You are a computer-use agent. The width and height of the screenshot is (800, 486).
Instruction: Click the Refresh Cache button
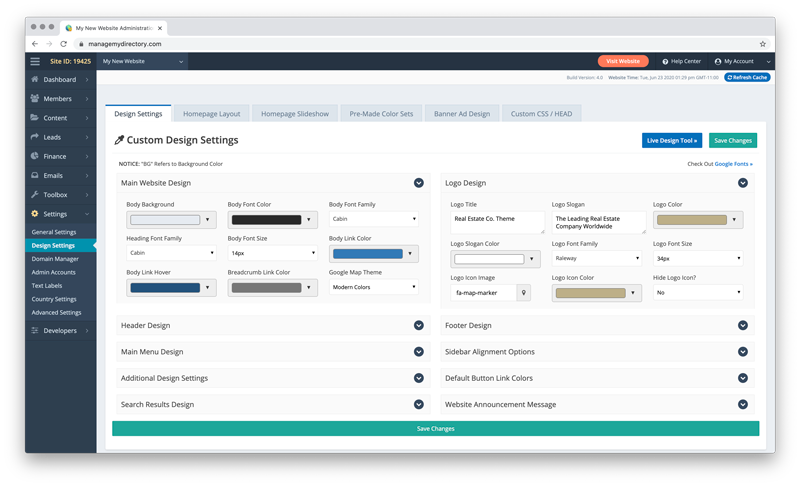747,78
